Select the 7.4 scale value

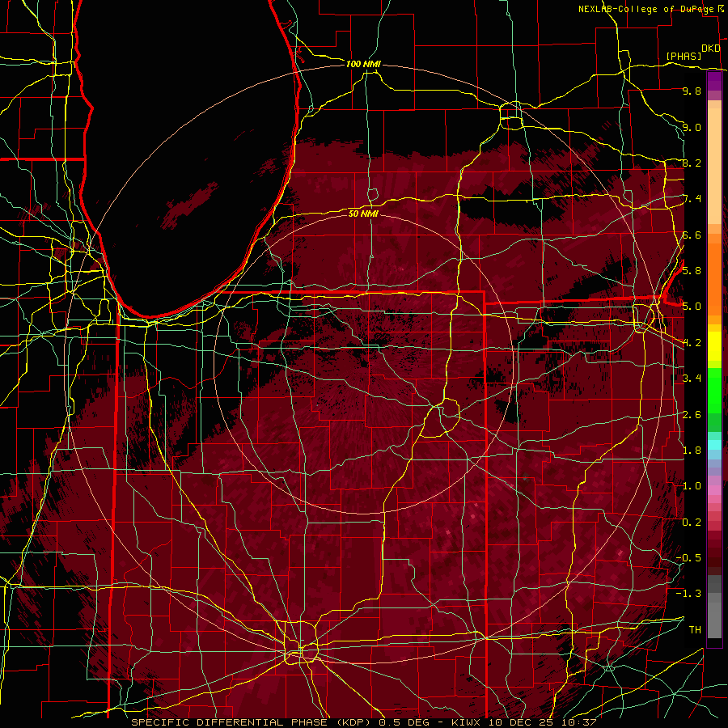tap(692, 199)
